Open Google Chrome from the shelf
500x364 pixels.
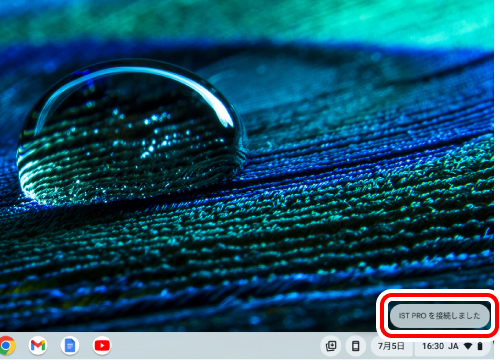point(6,346)
